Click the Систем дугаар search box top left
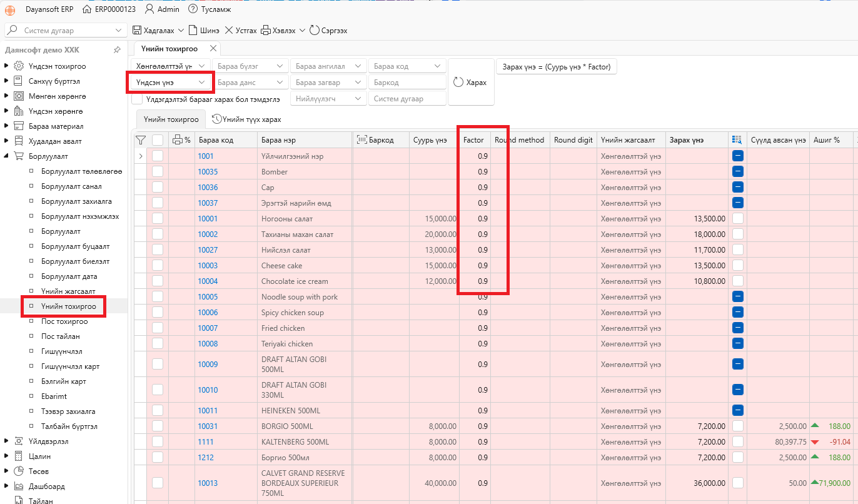The width and height of the screenshot is (858, 504). 66,30
